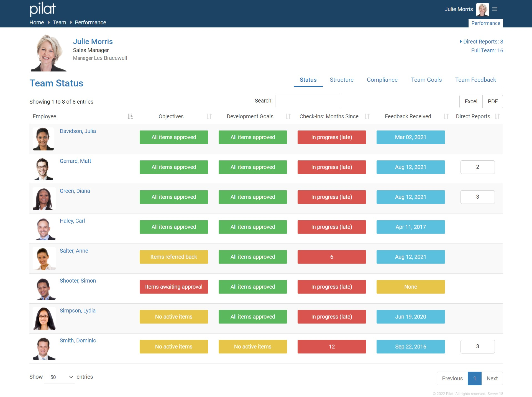Switch to the Status tab

point(308,80)
